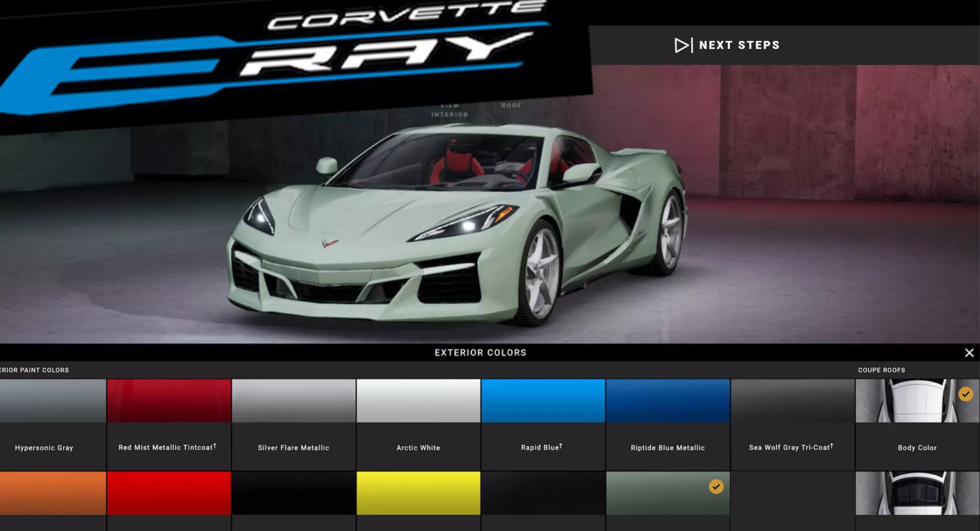Click the play arrow icon beside Next Steps
Screen dimensions: 980x531
click(683, 45)
